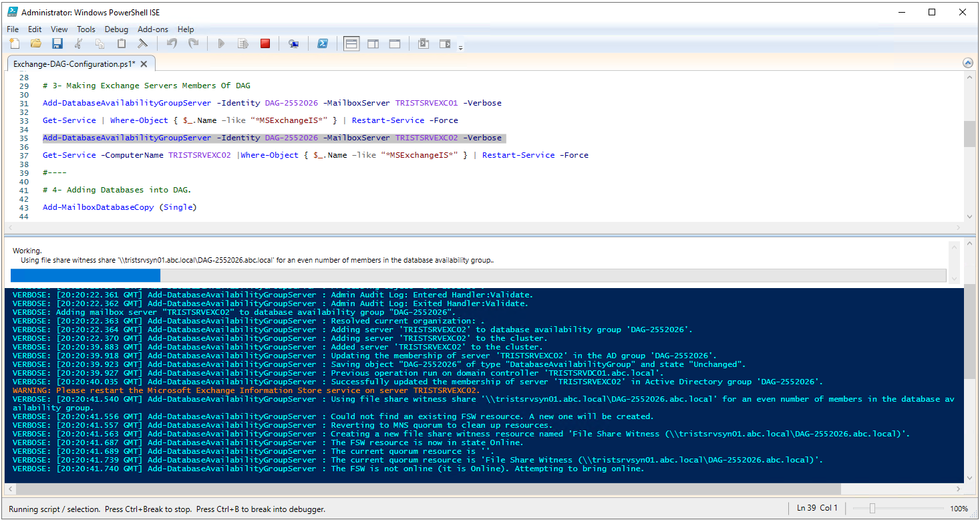The width and height of the screenshot is (980, 520).
Task: Clear the console pane with the broom icon
Action: (143, 44)
